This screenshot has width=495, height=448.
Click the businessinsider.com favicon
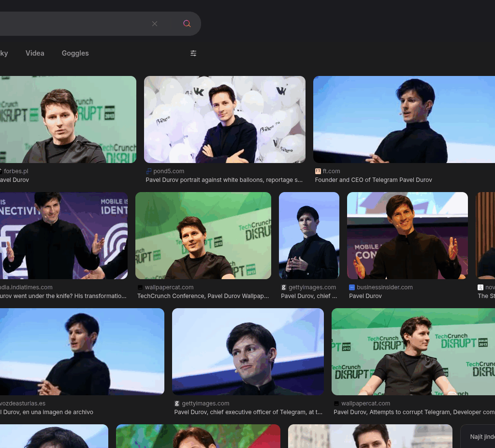pos(352,287)
